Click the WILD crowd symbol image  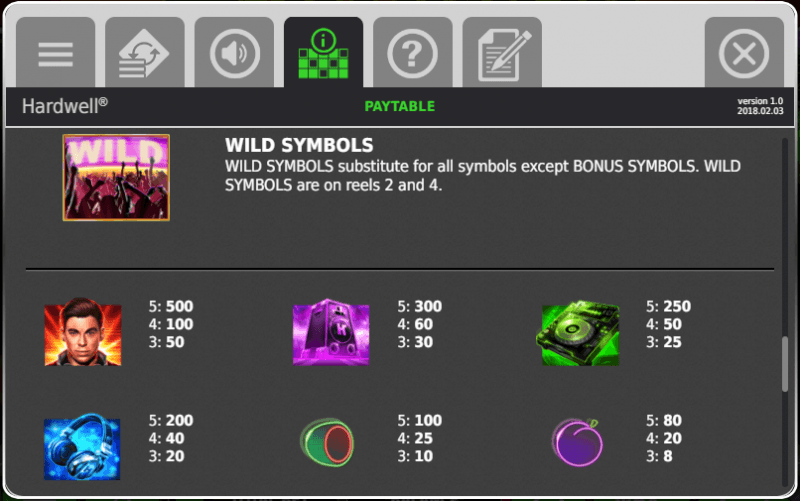(x=116, y=178)
